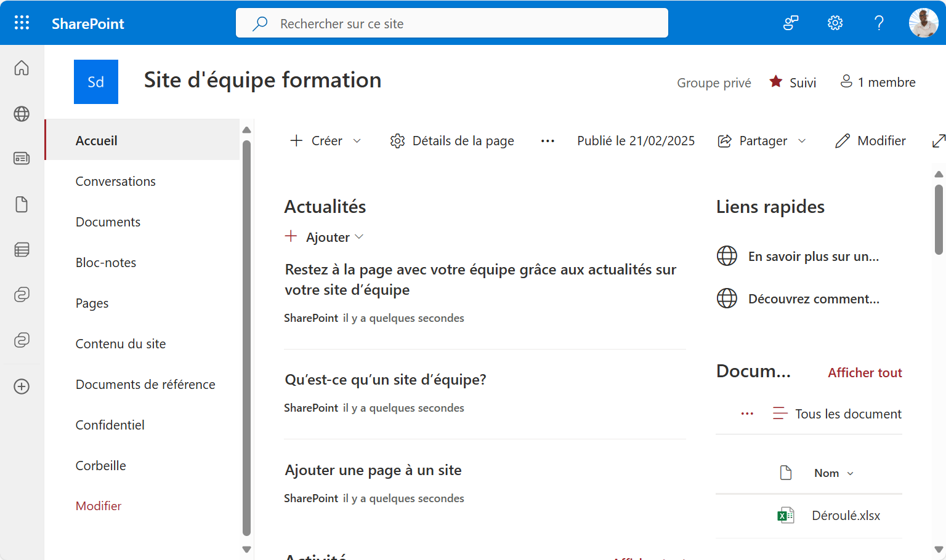Click the Afficher tout documents link
The height and width of the screenshot is (560, 946).
point(864,373)
